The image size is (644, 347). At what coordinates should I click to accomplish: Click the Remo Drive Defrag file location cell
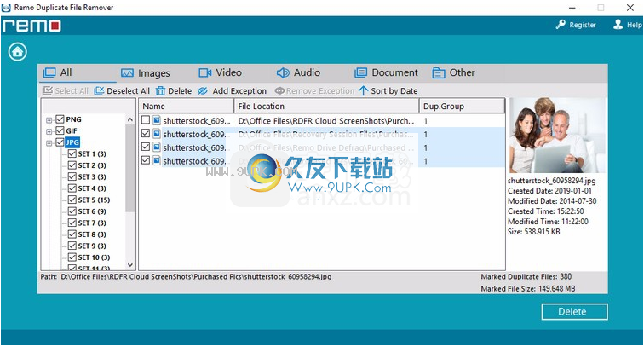point(326,147)
